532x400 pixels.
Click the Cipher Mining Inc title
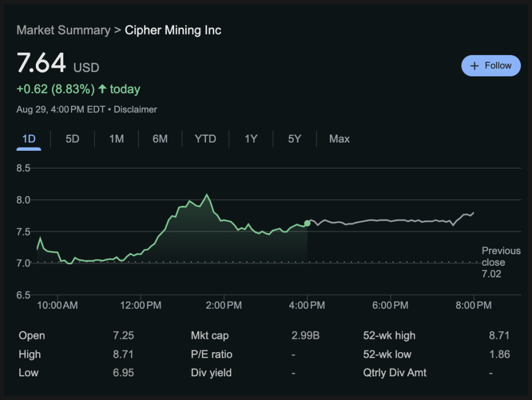click(x=173, y=30)
